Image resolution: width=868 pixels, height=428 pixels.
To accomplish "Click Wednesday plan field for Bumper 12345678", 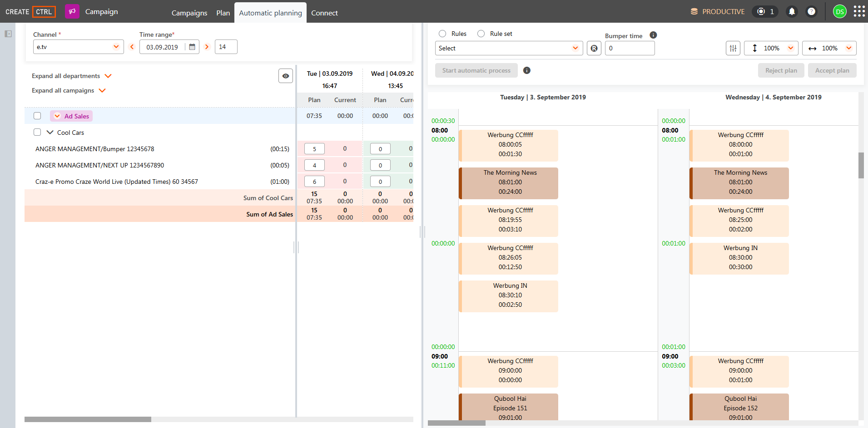I will point(380,148).
